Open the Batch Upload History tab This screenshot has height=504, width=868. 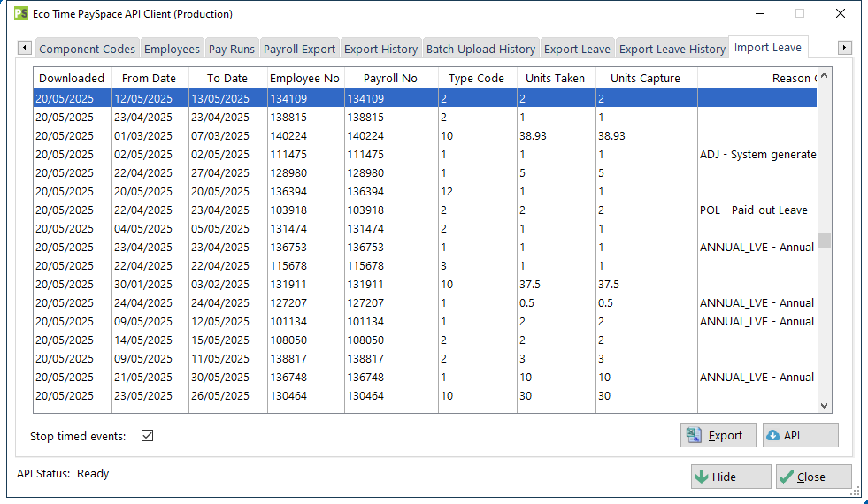point(480,49)
